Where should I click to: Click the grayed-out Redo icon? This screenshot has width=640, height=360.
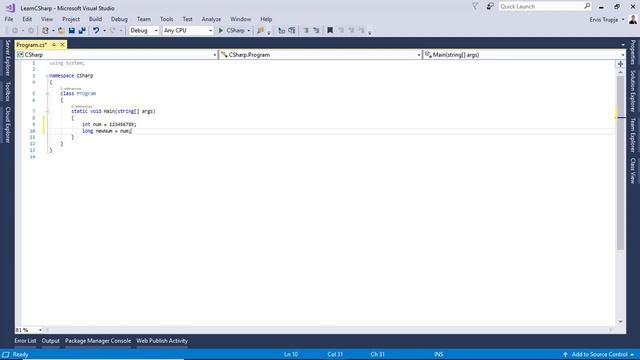click(113, 31)
